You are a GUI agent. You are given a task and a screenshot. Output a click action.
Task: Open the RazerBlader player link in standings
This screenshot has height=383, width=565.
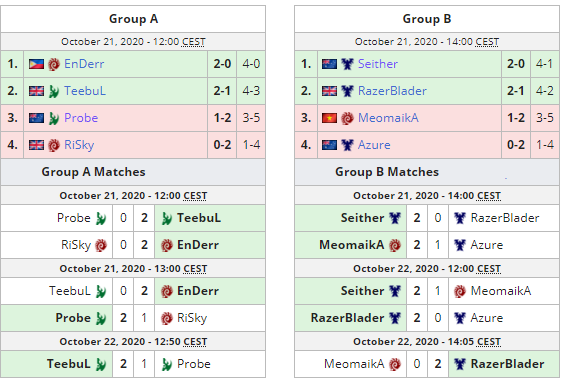click(392, 91)
